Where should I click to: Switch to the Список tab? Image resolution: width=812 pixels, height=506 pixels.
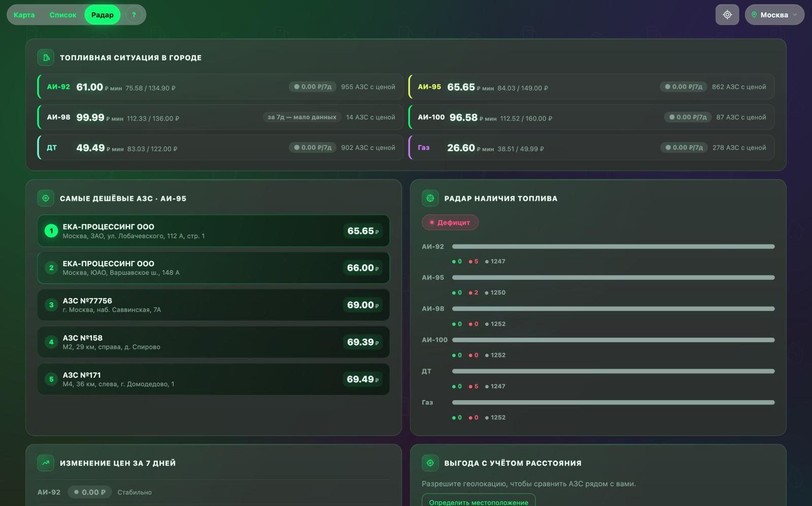coord(63,15)
